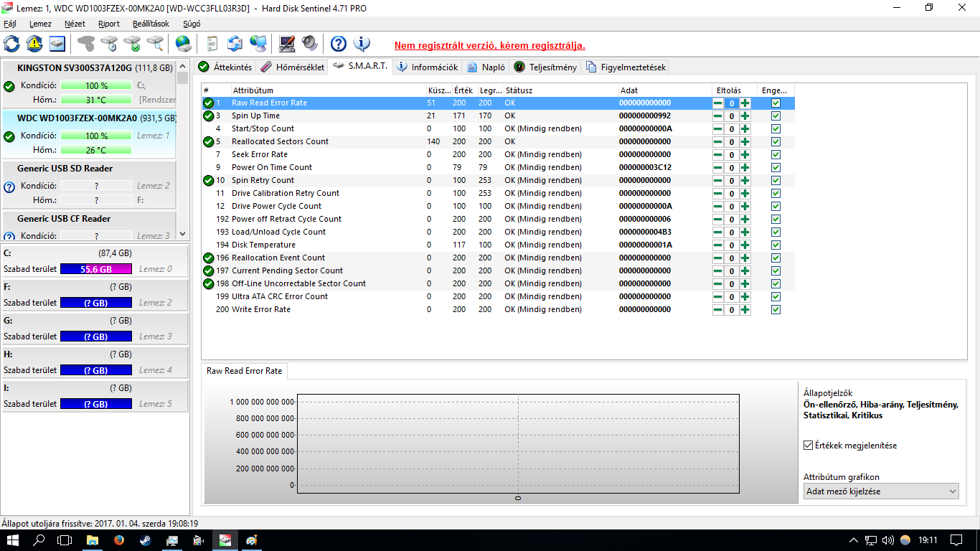Open File Explorer from the taskbar
Image resolution: width=980 pixels, height=551 pixels.
click(93, 540)
